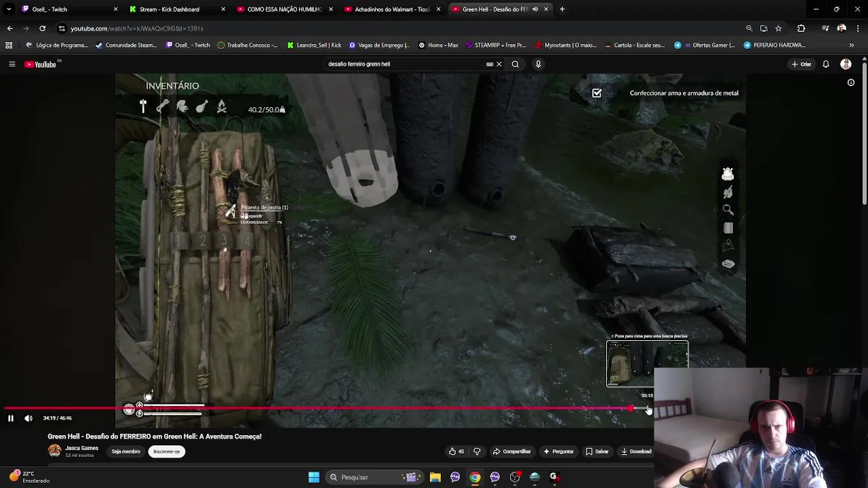Open the Home - Max bookmark
The image size is (868, 488).
pyautogui.click(x=438, y=45)
